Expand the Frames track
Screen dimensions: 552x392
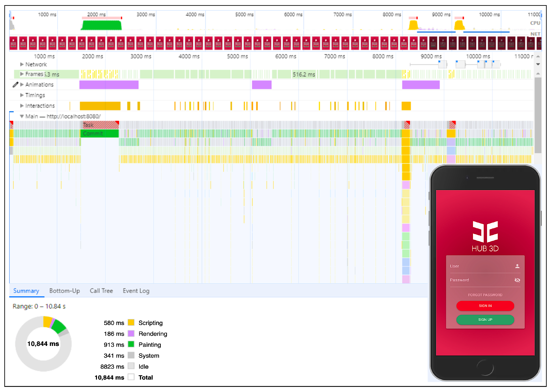(22, 74)
